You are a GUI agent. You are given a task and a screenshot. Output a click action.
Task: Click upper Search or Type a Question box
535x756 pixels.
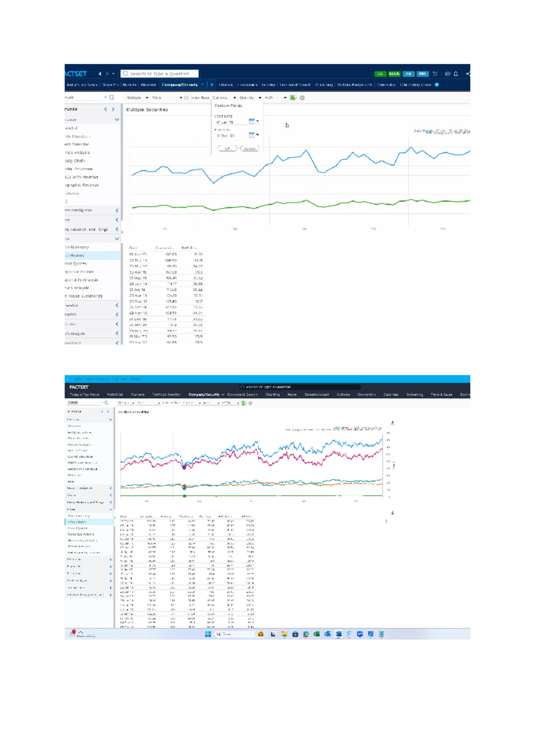pyautogui.click(x=160, y=74)
